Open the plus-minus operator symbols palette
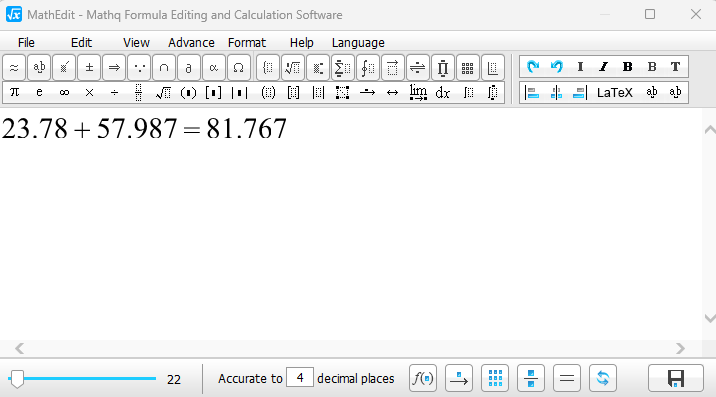Image resolution: width=716 pixels, height=397 pixels. (90, 68)
